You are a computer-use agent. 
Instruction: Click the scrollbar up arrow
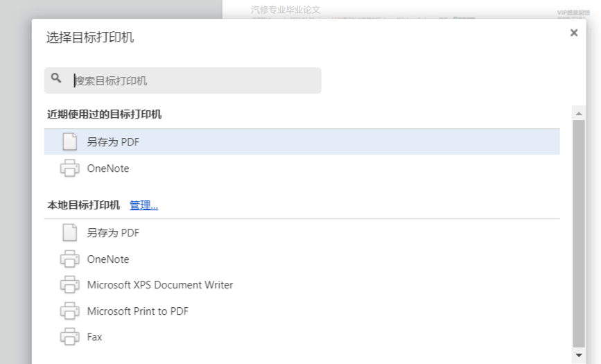pyautogui.click(x=579, y=113)
